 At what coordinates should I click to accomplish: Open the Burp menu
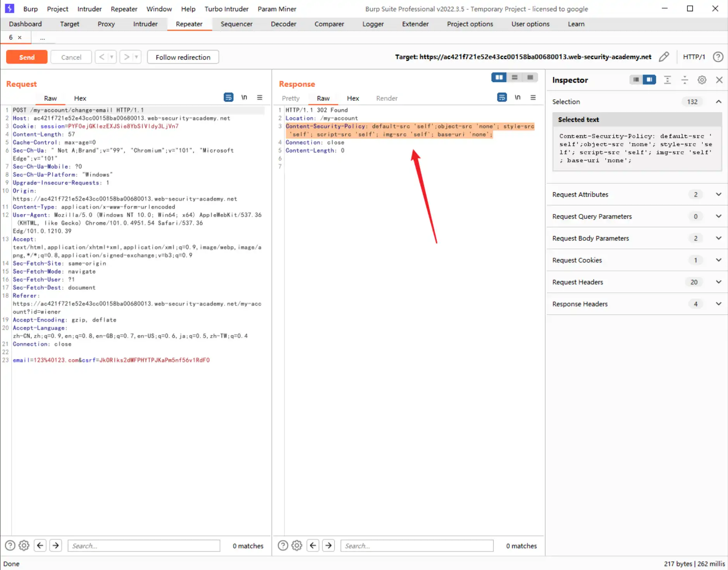[31, 9]
